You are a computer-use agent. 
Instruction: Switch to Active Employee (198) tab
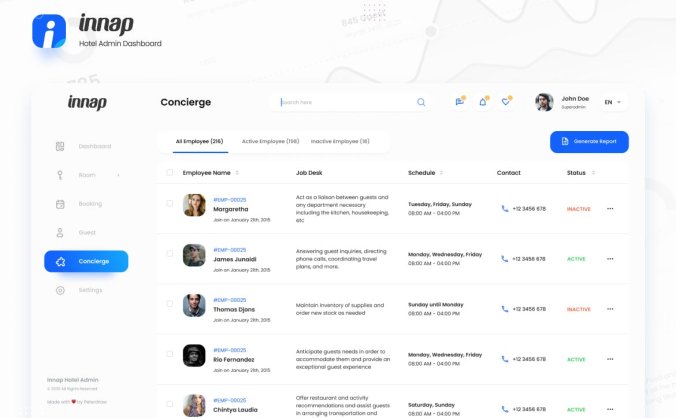point(270,142)
